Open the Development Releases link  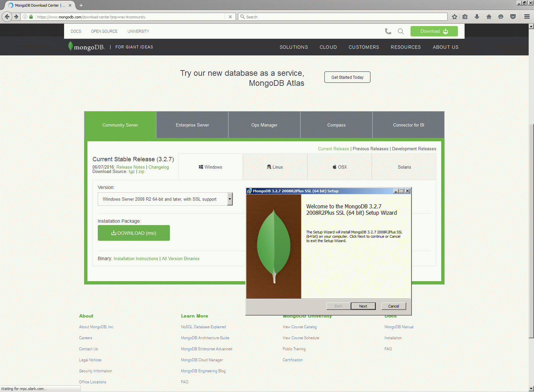point(414,149)
